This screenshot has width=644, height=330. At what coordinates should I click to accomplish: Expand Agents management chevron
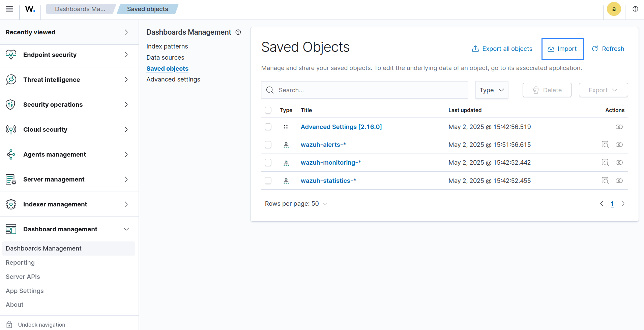click(x=126, y=154)
